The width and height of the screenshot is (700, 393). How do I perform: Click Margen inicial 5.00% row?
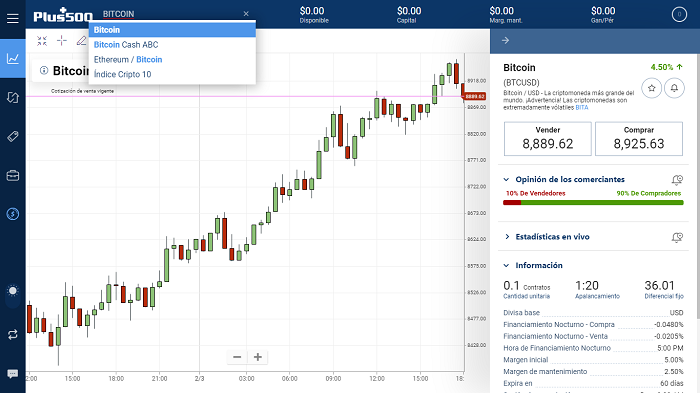[x=593, y=360]
